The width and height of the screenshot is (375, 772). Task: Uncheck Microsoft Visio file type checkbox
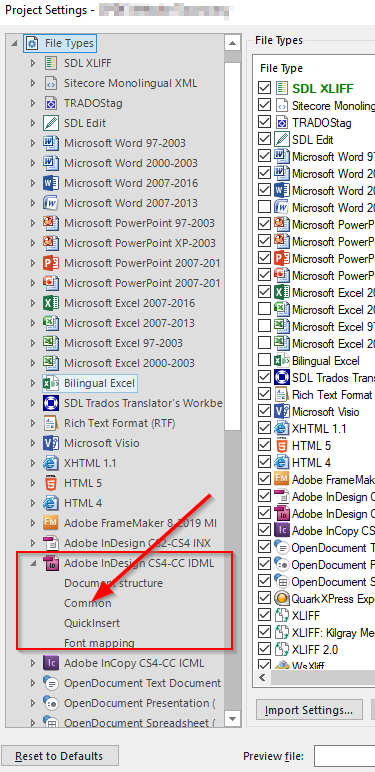click(264, 412)
